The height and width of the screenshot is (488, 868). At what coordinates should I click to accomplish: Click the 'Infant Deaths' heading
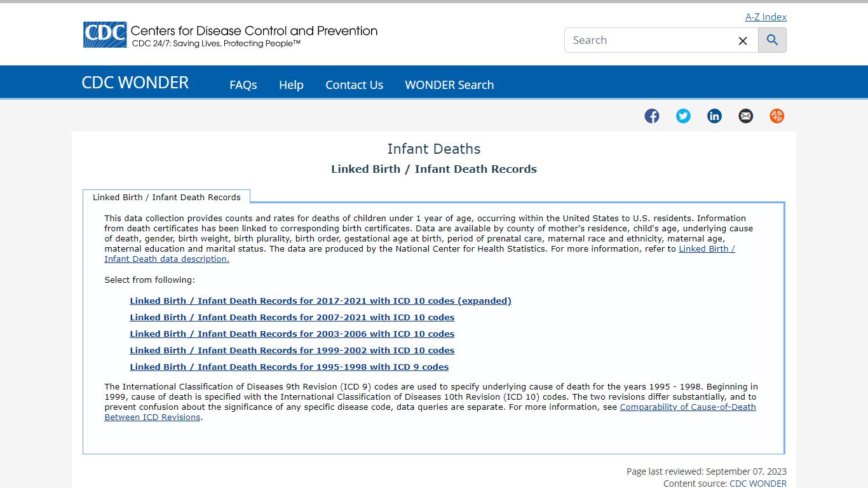point(434,149)
